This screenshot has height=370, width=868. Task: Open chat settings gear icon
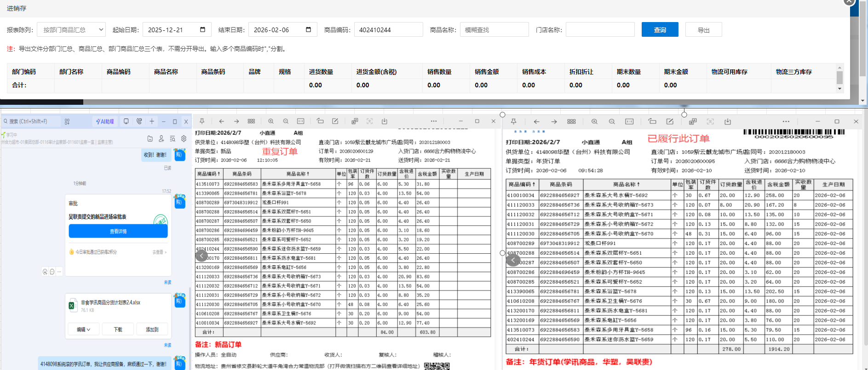184,138
